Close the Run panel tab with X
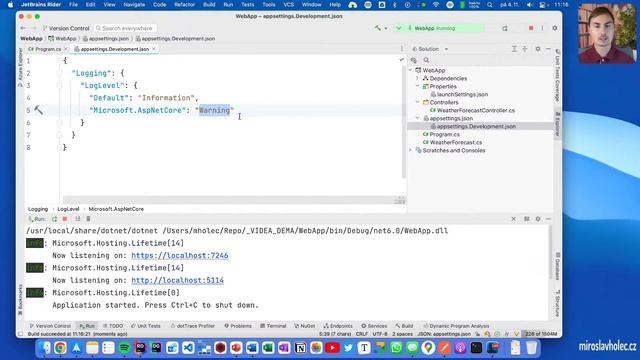This screenshot has height=360, width=640. [x=513, y=219]
